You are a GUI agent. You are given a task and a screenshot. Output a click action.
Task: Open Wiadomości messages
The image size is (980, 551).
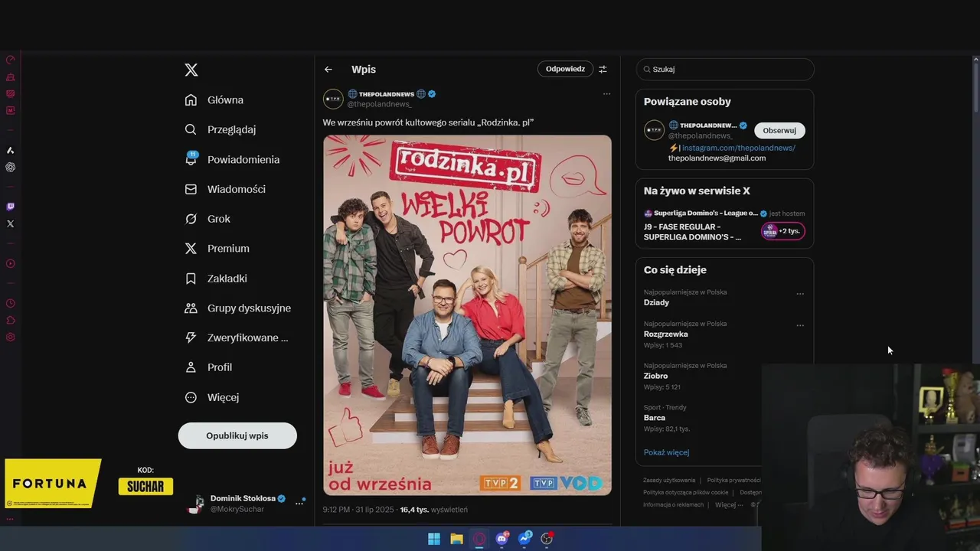[x=225, y=189]
